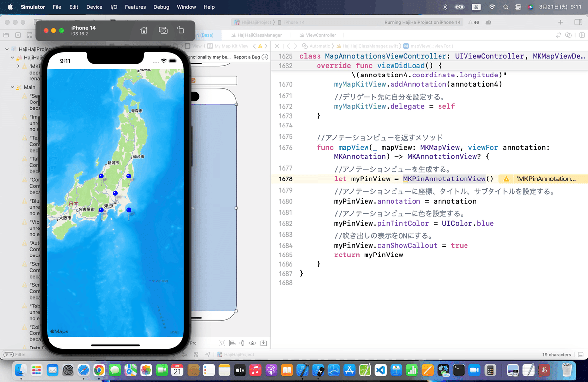Screen dimensions: 588x382
Task: Click 'return myPinView' code line
Action: coord(368,255)
